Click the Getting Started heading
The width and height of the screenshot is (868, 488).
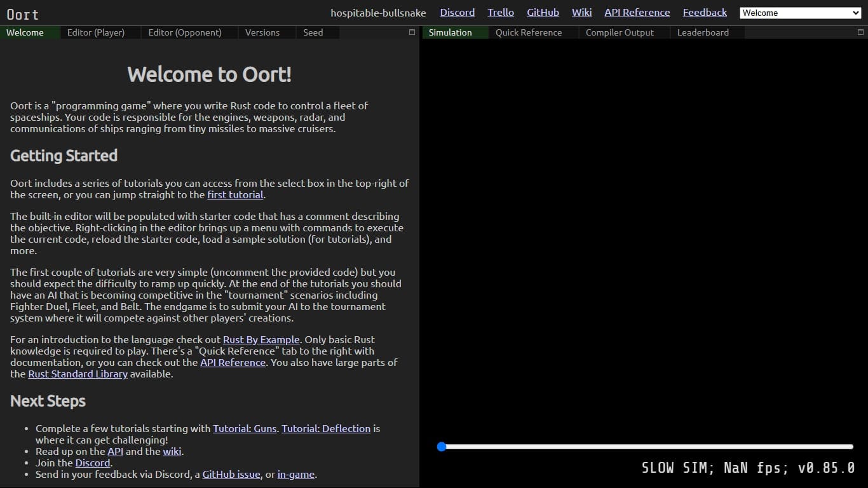point(64,156)
